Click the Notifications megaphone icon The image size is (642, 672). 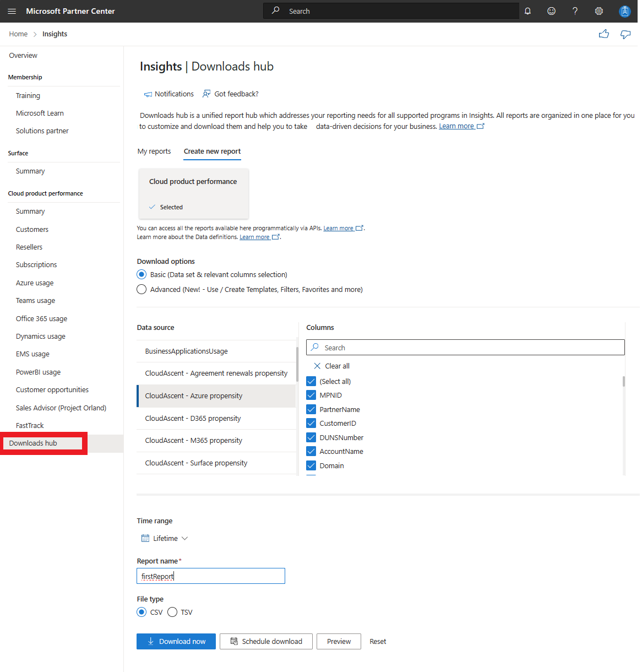point(148,94)
